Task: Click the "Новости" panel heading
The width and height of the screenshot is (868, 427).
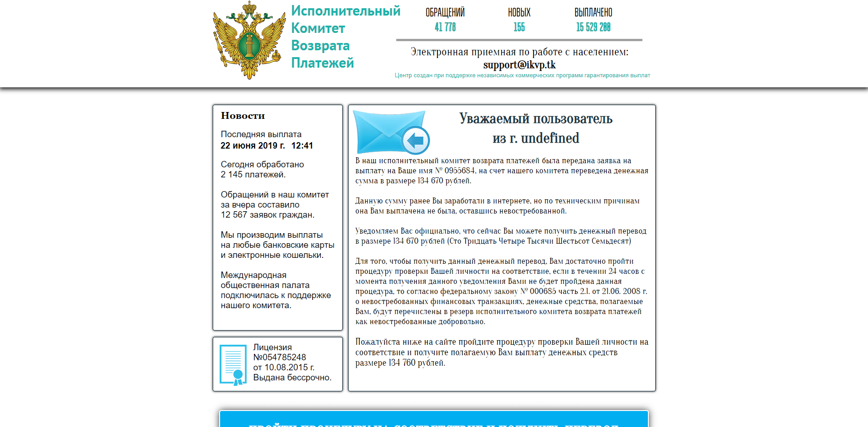Action: [243, 116]
